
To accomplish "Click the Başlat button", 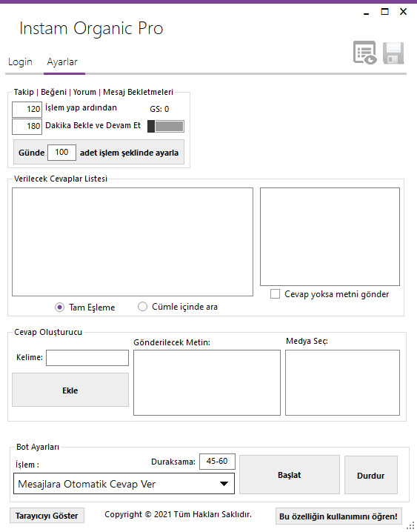I will 290,475.
